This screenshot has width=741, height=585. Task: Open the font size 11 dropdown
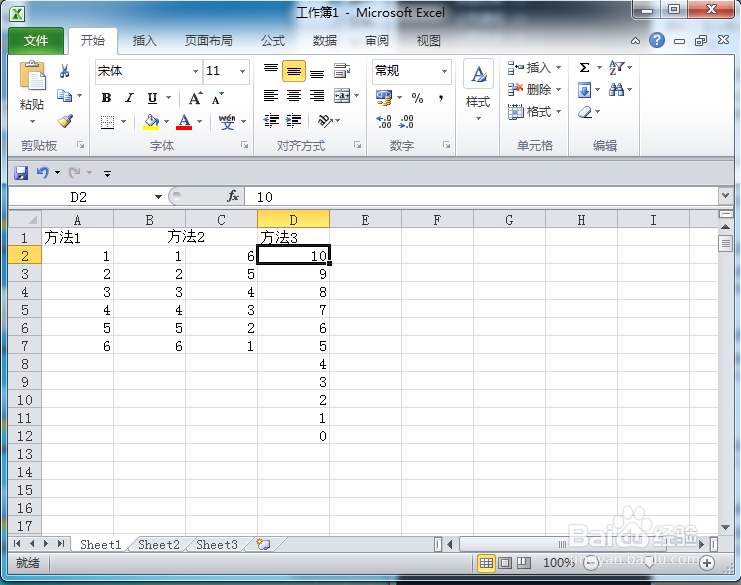coord(242,71)
